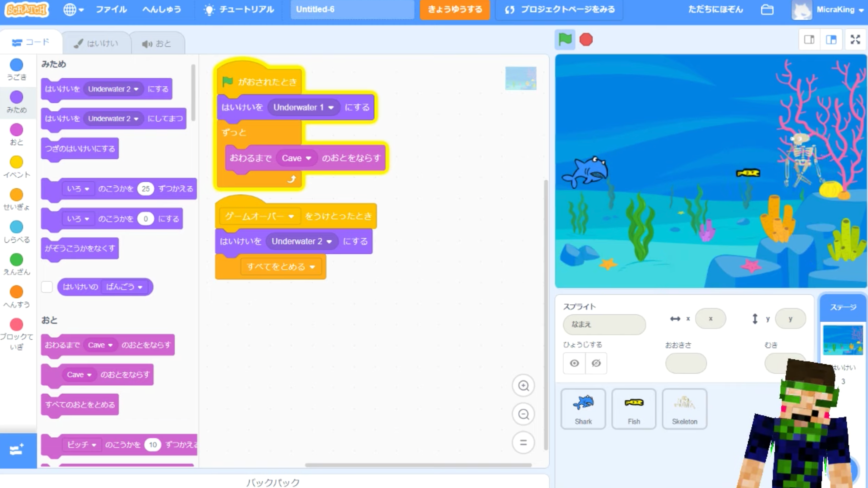
Task: Zoom in on the code workspace
Action: point(523,386)
